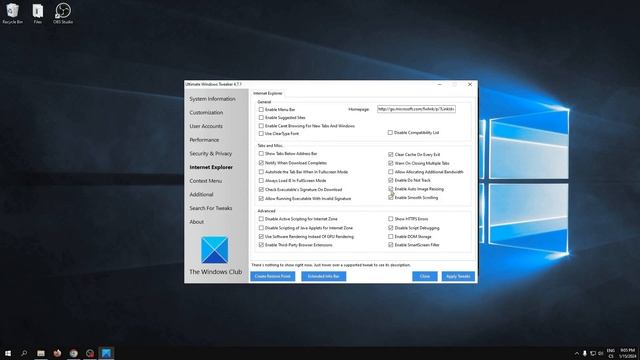Image resolution: width=640 pixels, height=360 pixels.
Task: Check Enable Menu Bar
Action: (261, 109)
